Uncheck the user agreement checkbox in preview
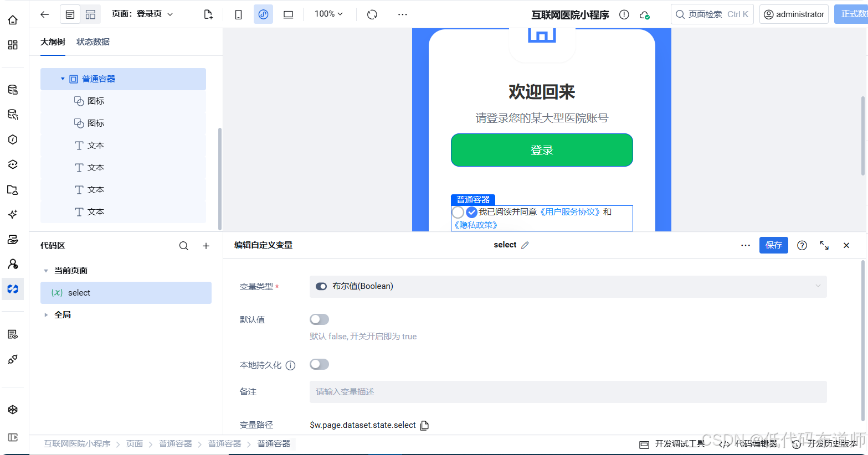 471,212
